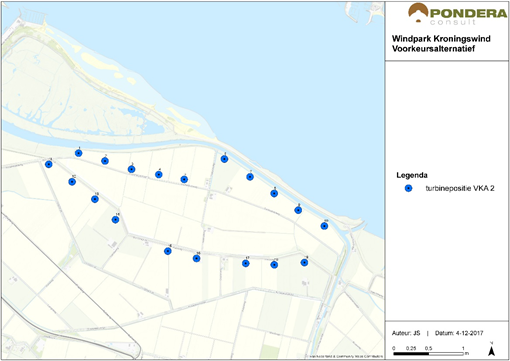The width and height of the screenshot is (510, 361).
Task: Click the 'Datum: 4-12-2017' text
Action: 459,333
